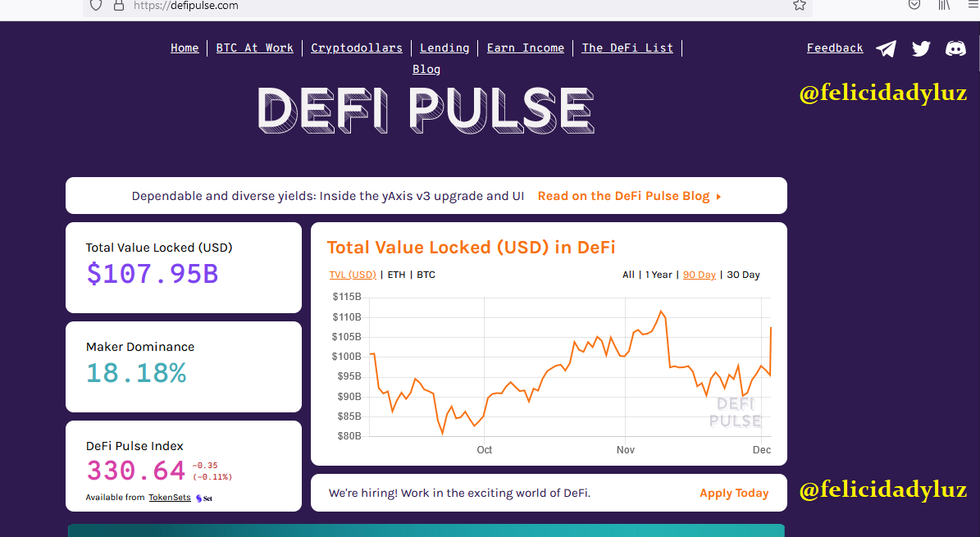
Task: Open Cryptodollars nav item
Action: coord(357,48)
